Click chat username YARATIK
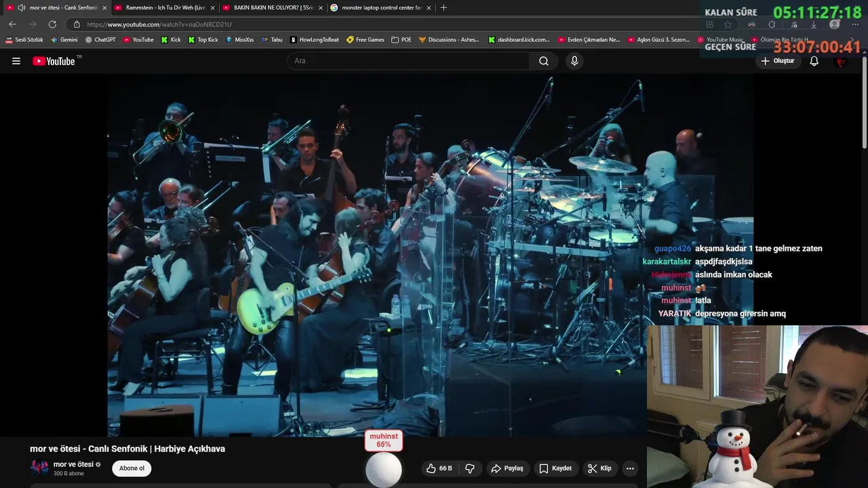Viewport: 868px width, 488px height. click(x=675, y=314)
